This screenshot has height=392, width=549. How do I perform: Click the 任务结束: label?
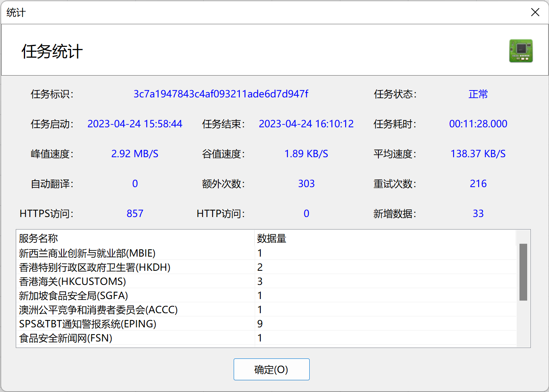click(224, 124)
